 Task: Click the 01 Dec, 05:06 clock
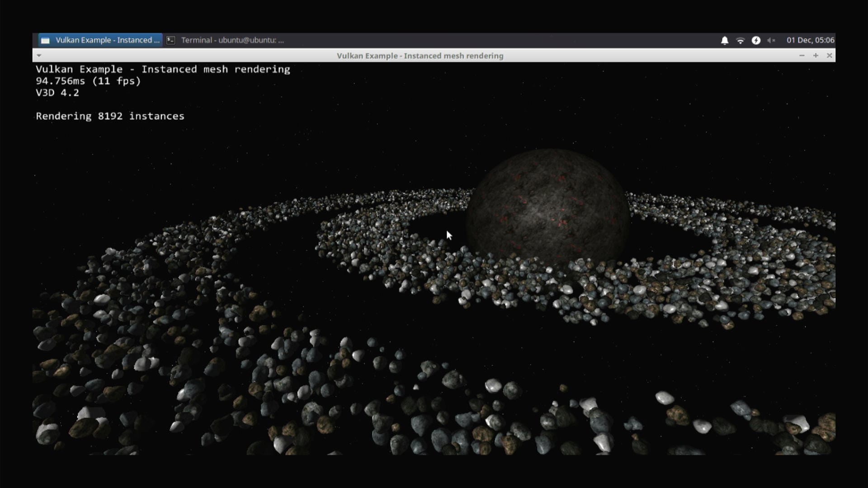coord(810,40)
